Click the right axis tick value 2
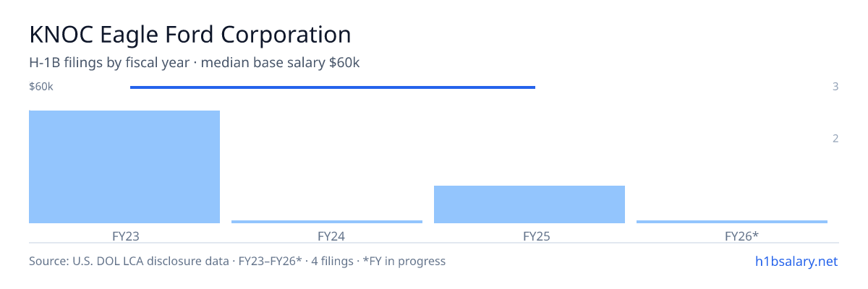The height and width of the screenshot is (289, 868). click(x=835, y=139)
